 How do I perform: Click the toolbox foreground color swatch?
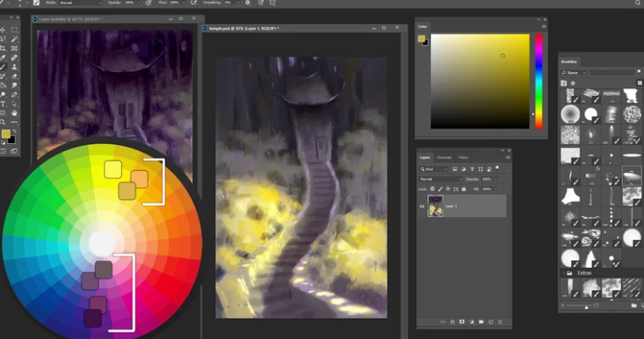coord(5,134)
